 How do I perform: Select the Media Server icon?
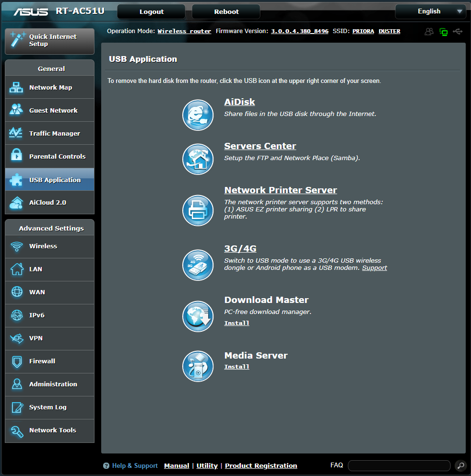click(x=198, y=366)
